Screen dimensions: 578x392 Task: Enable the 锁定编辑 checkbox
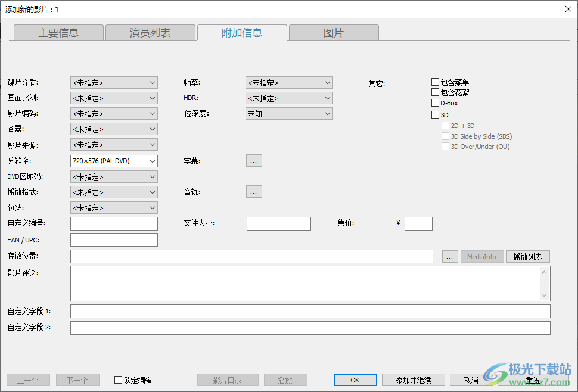click(117, 379)
